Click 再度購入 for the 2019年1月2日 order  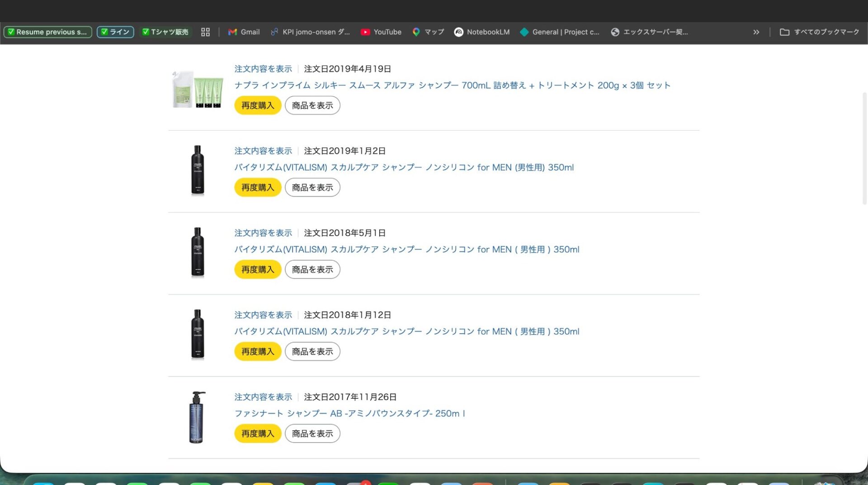(258, 188)
